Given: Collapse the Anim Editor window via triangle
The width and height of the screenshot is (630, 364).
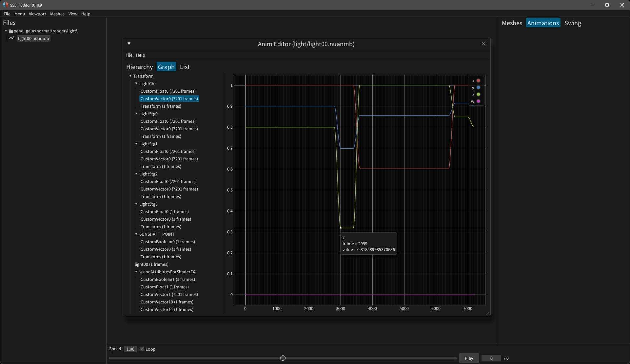Looking at the screenshot, I should point(129,44).
